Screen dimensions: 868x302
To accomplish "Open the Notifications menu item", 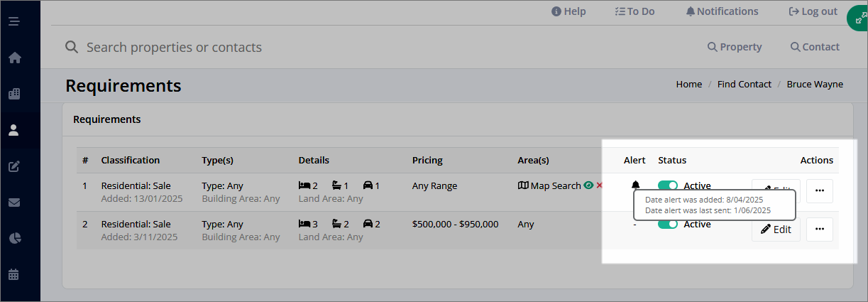I will click(722, 11).
